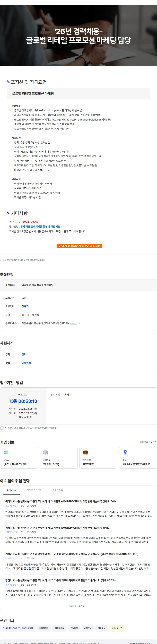Open the 2017년 상반기 영업지원 essay title
The height and width of the screenshot is (644, 157).
pos(72,554)
